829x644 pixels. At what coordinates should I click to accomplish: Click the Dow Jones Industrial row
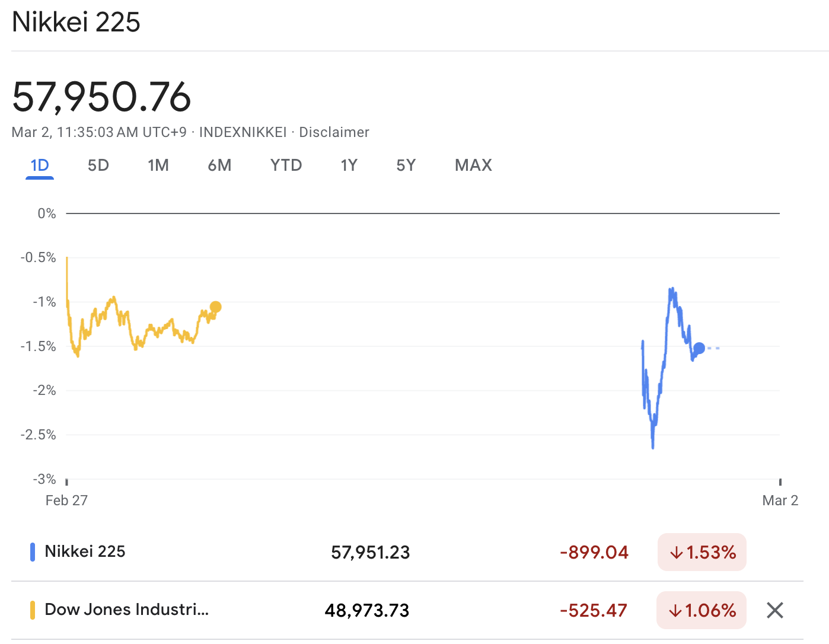click(x=126, y=610)
